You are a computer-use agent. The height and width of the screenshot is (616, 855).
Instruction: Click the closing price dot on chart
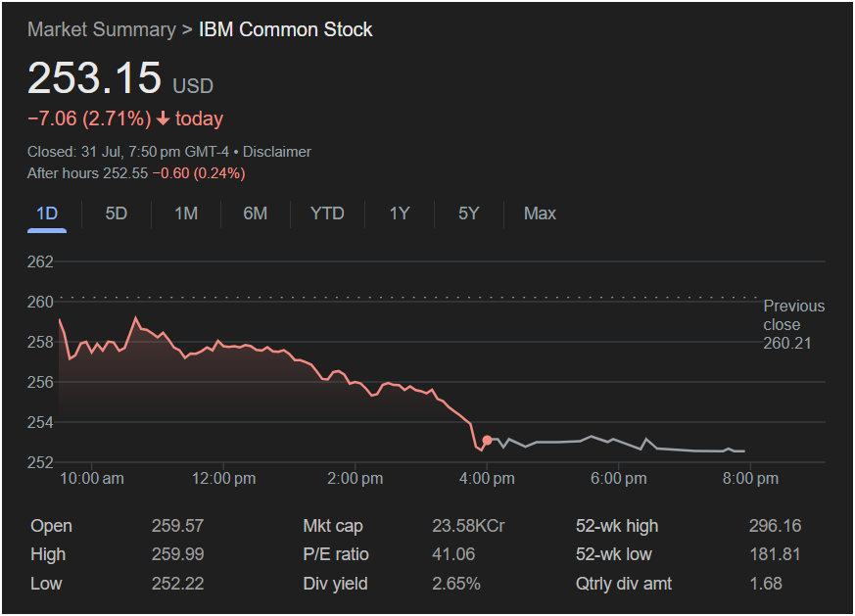pos(488,441)
